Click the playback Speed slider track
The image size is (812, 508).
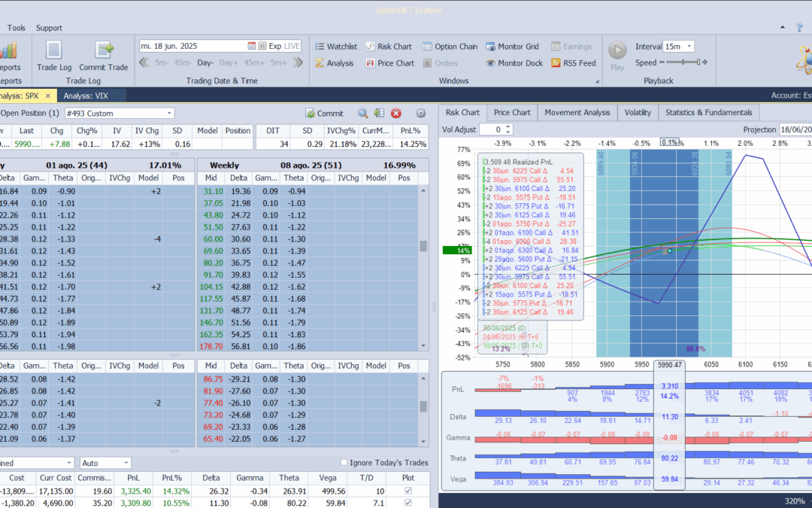click(x=683, y=62)
